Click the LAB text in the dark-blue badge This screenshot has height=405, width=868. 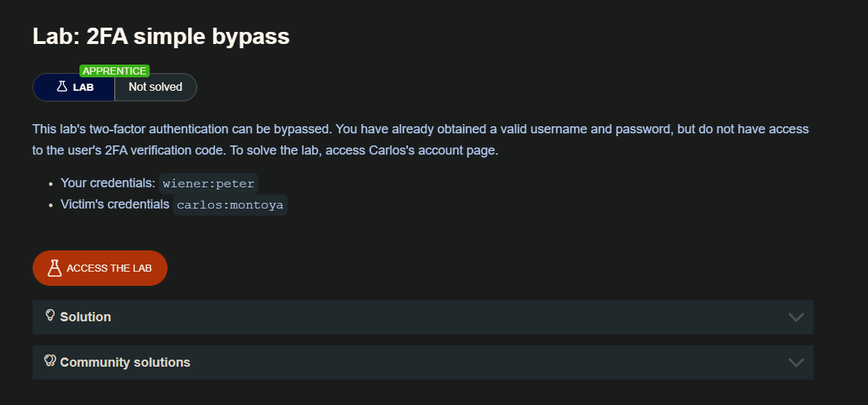pyautogui.click(x=83, y=88)
